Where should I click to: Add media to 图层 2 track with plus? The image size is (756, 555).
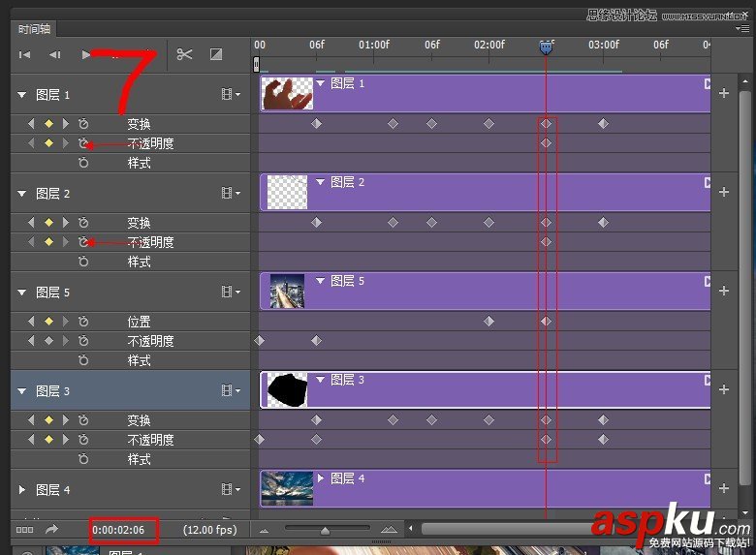(724, 192)
